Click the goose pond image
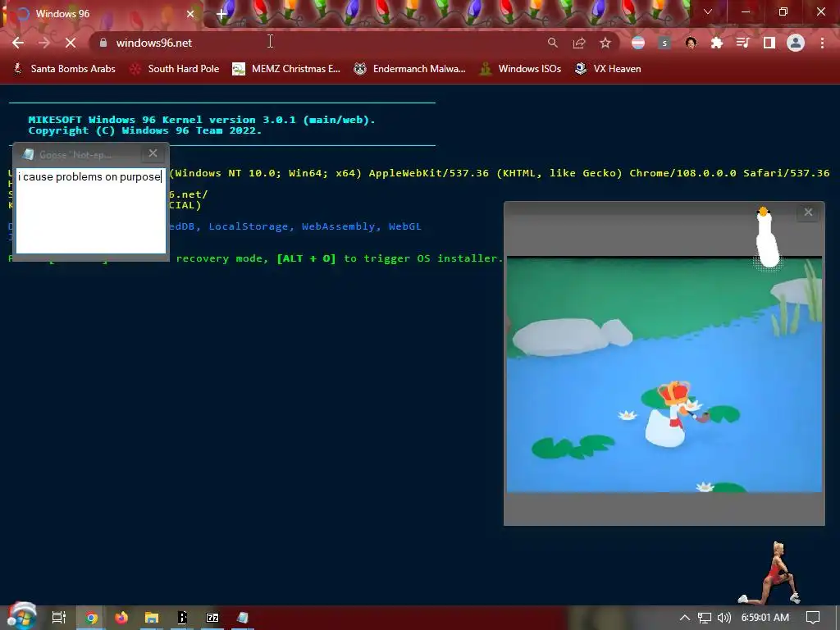The width and height of the screenshot is (840, 630). (x=664, y=374)
